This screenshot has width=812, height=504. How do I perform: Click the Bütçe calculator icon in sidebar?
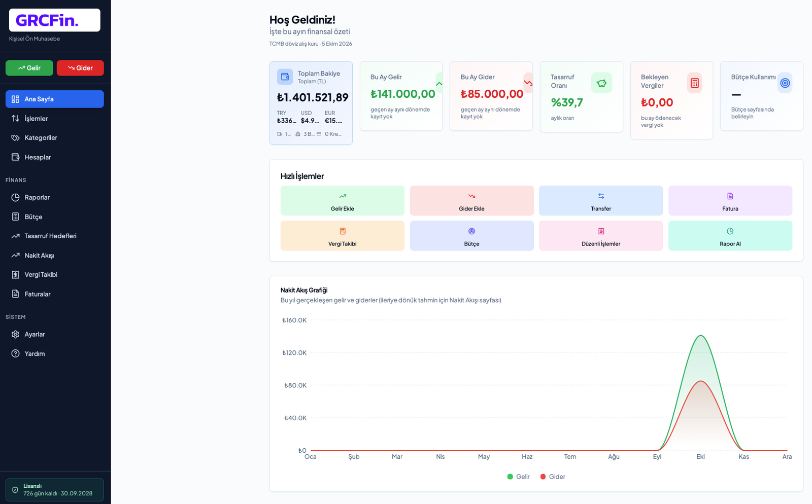(x=16, y=217)
